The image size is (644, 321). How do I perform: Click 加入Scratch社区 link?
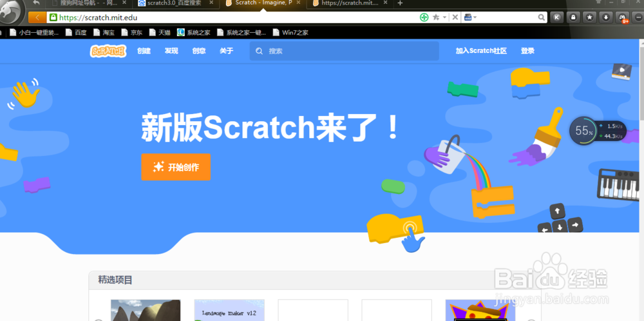point(481,51)
